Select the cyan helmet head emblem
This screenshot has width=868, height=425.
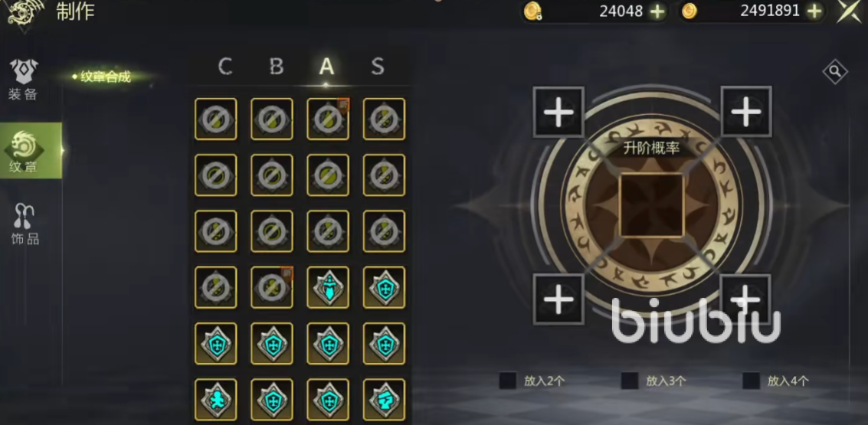[384, 400]
